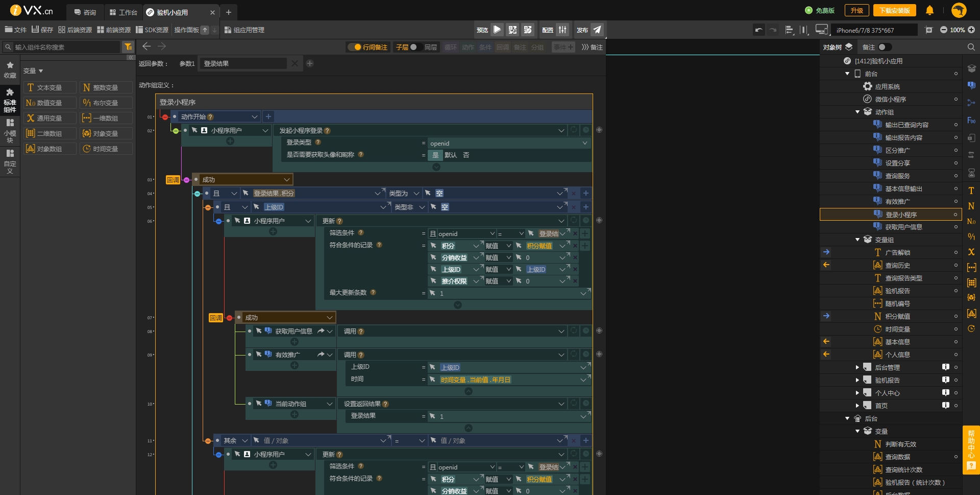Image resolution: width=980 pixels, height=495 pixels.
Task: Expand the 个人中心 tree node
Action: click(857, 393)
